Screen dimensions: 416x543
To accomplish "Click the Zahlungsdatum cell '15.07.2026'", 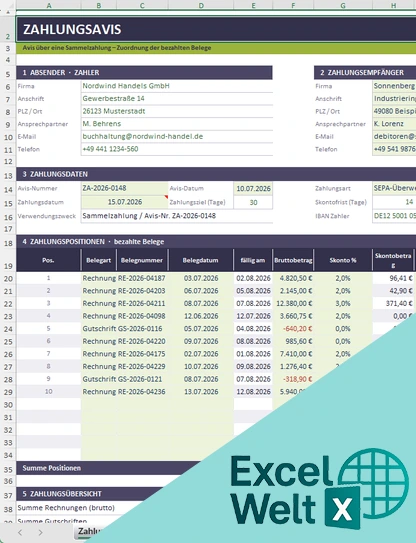I will tap(125, 202).
